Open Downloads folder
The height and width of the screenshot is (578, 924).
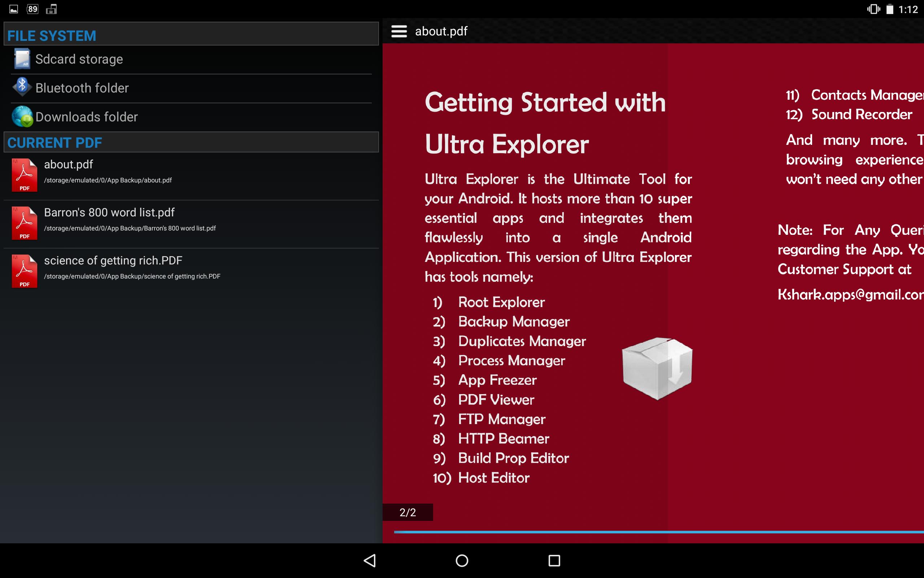191,117
